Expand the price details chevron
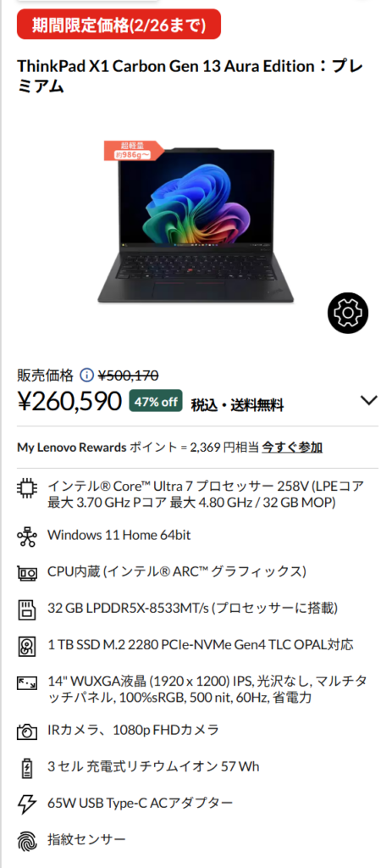This screenshot has width=392, height=868. click(x=368, y=400)
